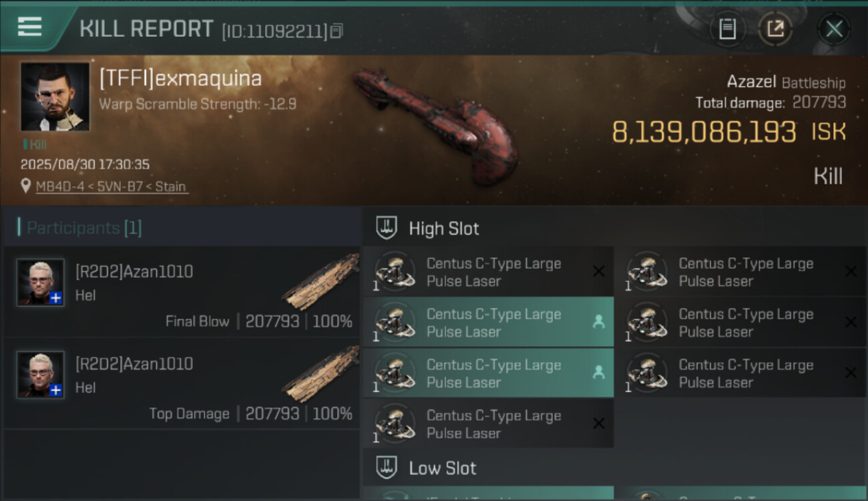
Task: Close the kill report window
Action: point(834,29)
